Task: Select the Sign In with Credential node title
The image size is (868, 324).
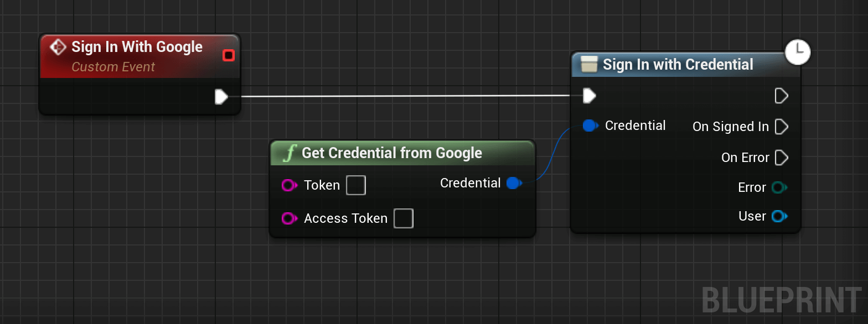Action: (x=678, y=65)
